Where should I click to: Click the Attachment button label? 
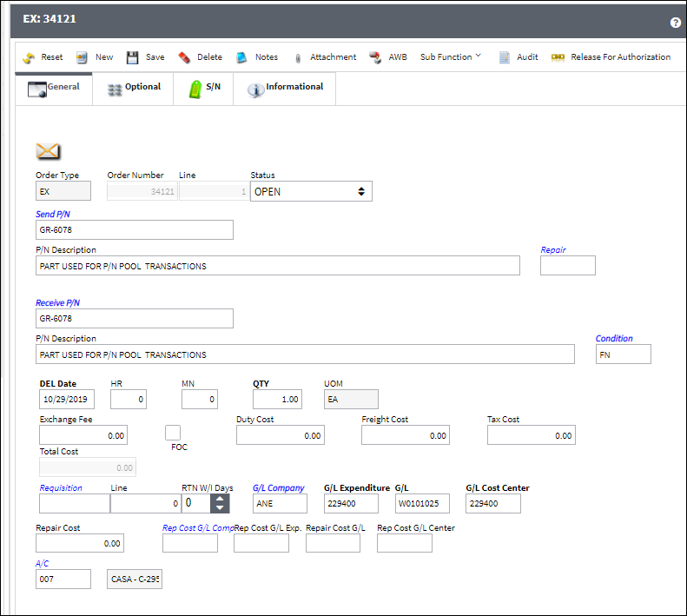(x=333, y=57)
